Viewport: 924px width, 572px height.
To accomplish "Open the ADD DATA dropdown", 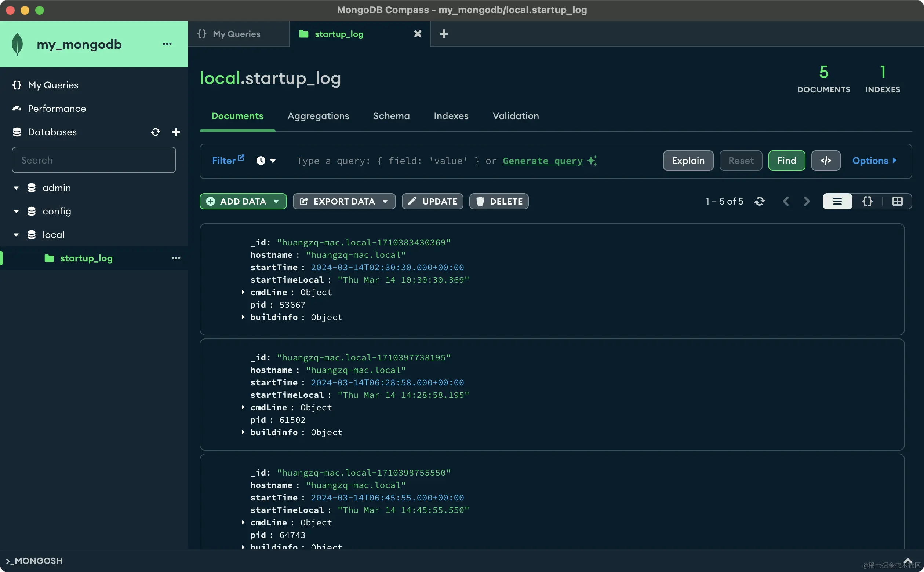I will point(243,201).
